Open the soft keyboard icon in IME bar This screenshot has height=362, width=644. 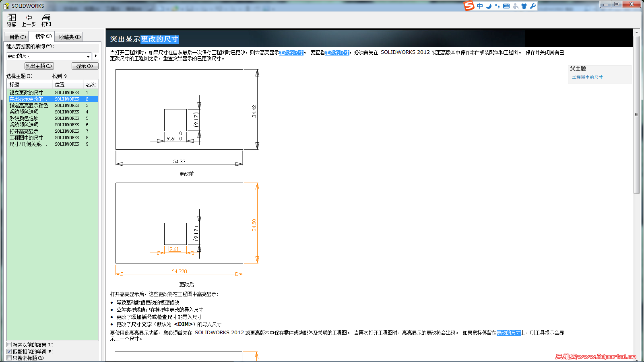tap(506, 6)
